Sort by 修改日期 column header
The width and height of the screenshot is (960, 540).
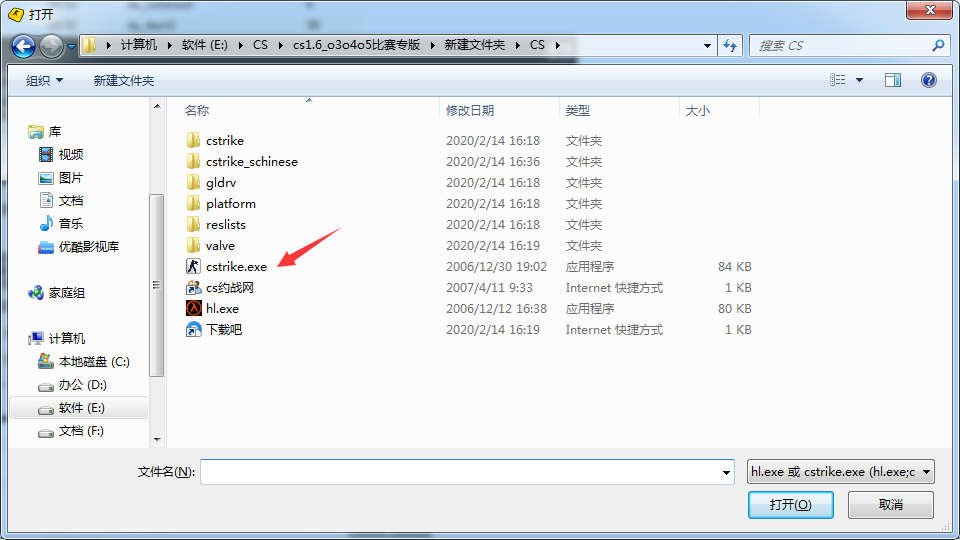(470, 110)
